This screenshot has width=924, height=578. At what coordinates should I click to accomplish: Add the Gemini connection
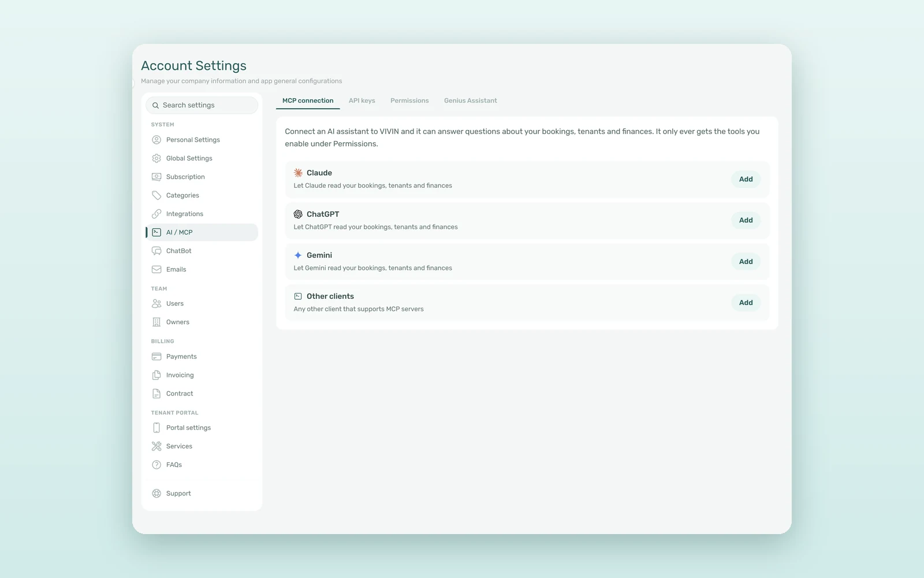746,261
